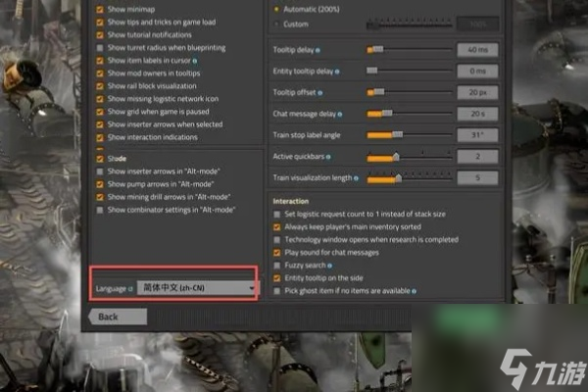Adjust the Tooltip offset slider

[x=410, y=92]
